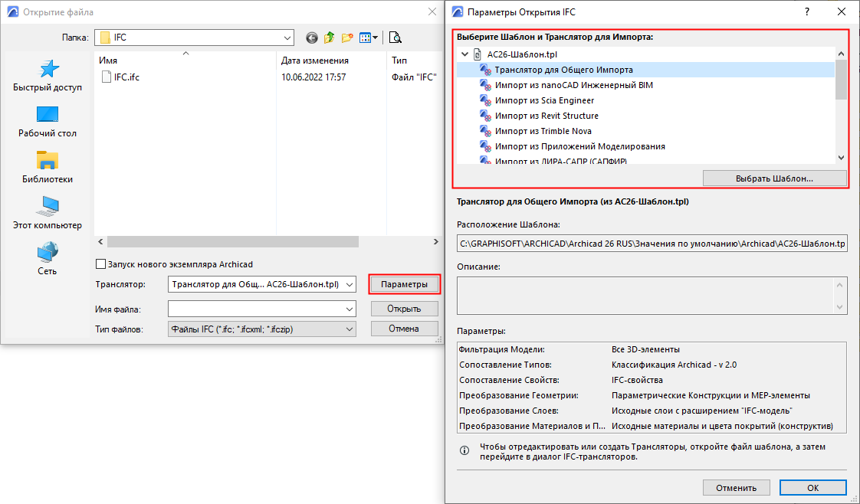860x504 pixels.
Task: Click Отменить button in IFC dialog
Action: click(x=736, y=488)
